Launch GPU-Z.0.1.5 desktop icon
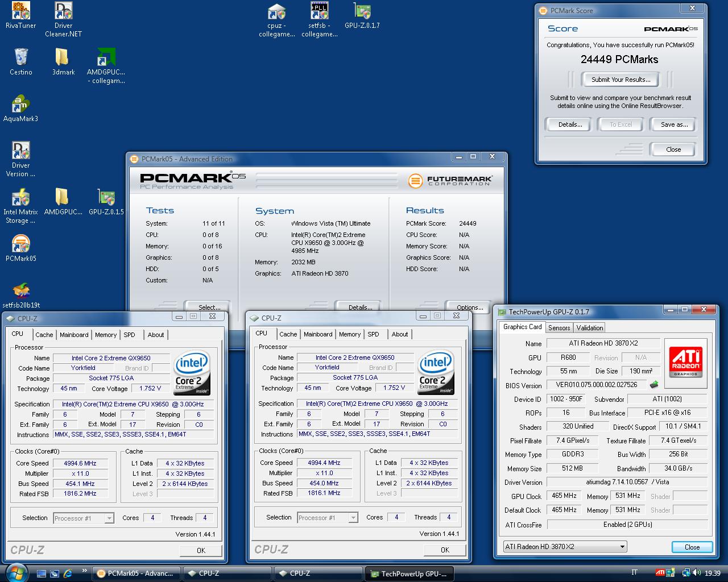This screenshot has width=728, height=582. [x=106, y=197]
